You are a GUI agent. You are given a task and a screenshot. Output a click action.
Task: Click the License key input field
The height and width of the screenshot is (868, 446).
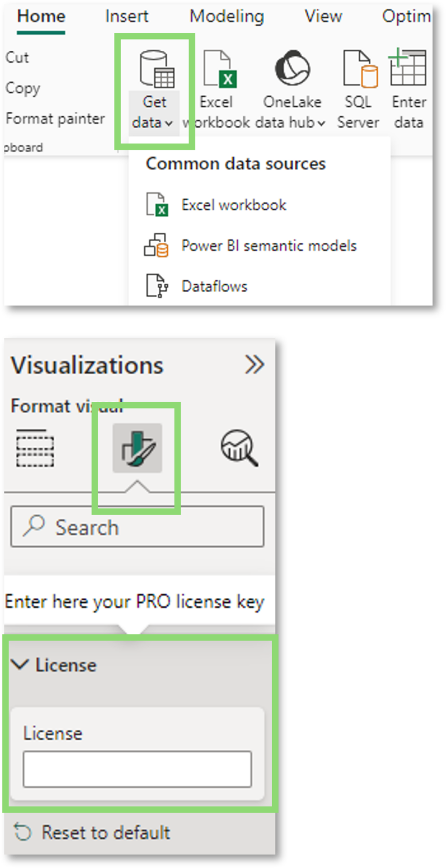click(x=137, y=769)
